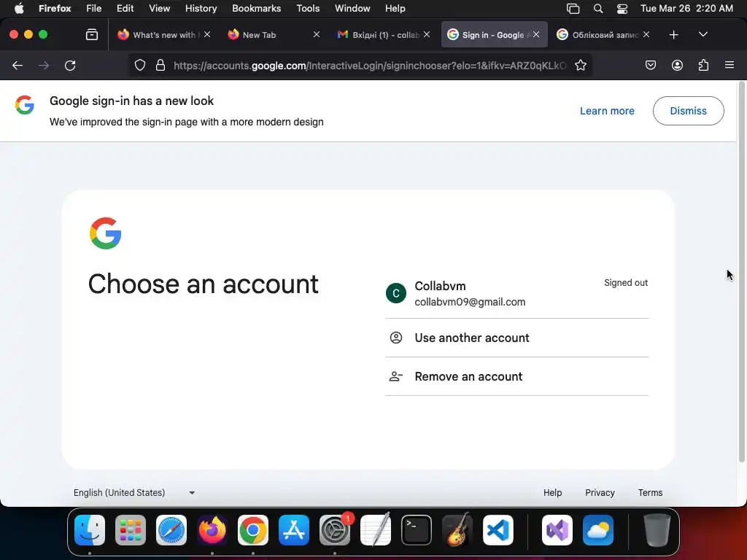Open the Privacy footer link
This screenshot has width=747, height=560.
coord(600,492)
